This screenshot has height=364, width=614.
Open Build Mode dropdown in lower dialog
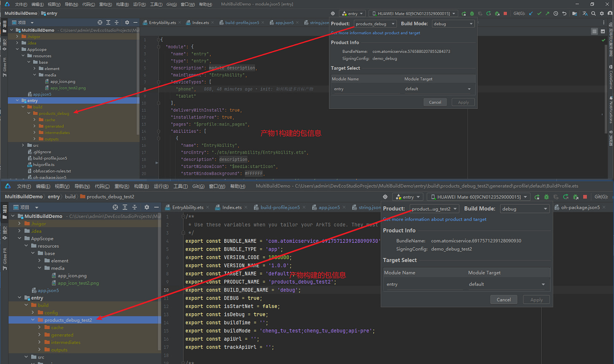[525, 209]
